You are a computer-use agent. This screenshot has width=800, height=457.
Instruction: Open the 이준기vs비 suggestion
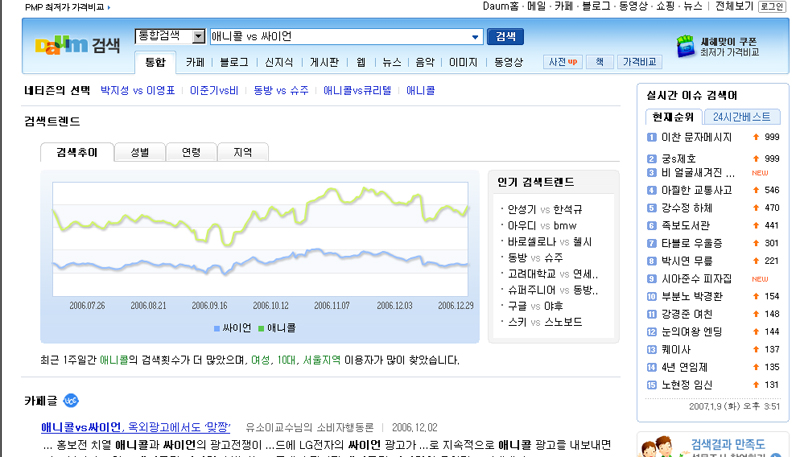(214, 90)
